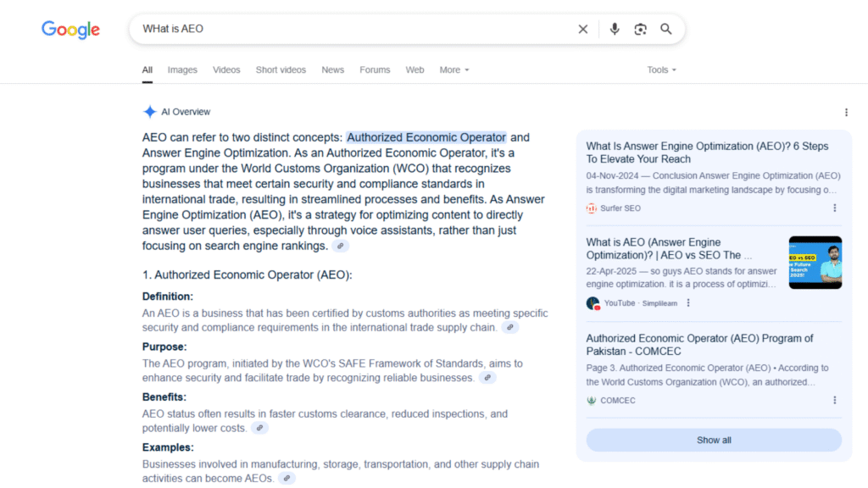Open AI Overview three-dot options menu
Viewport: 868px width, 488px height.
tap(846, 113)
